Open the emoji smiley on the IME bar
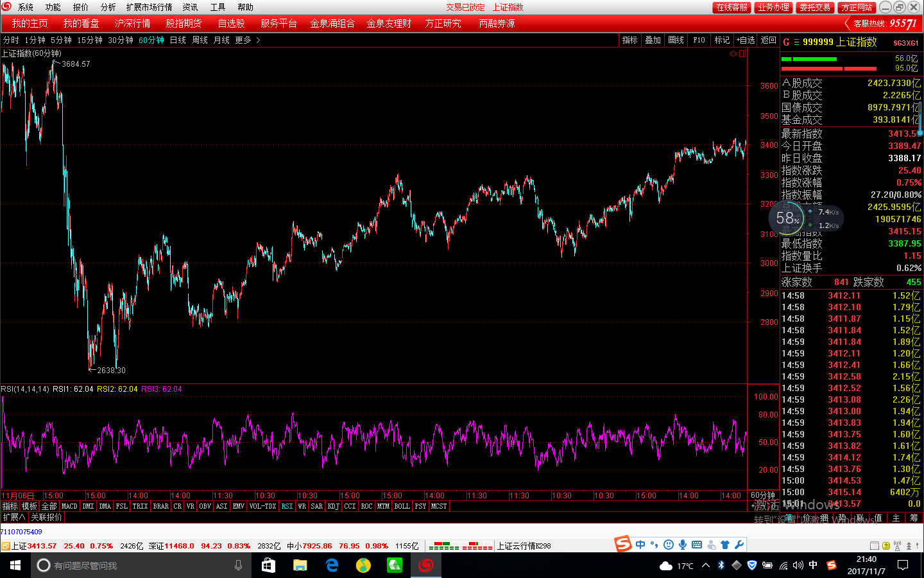Screen dimensions: 924x578 pyautogui.click(x=669, y=545)
